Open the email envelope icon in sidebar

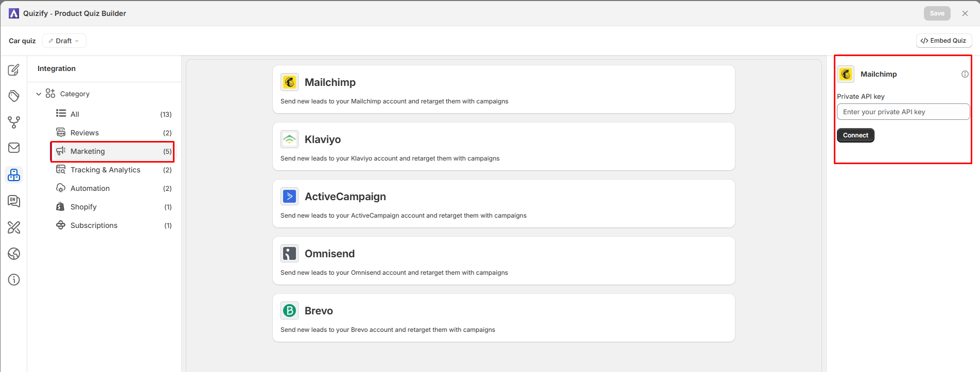(14, 148)
